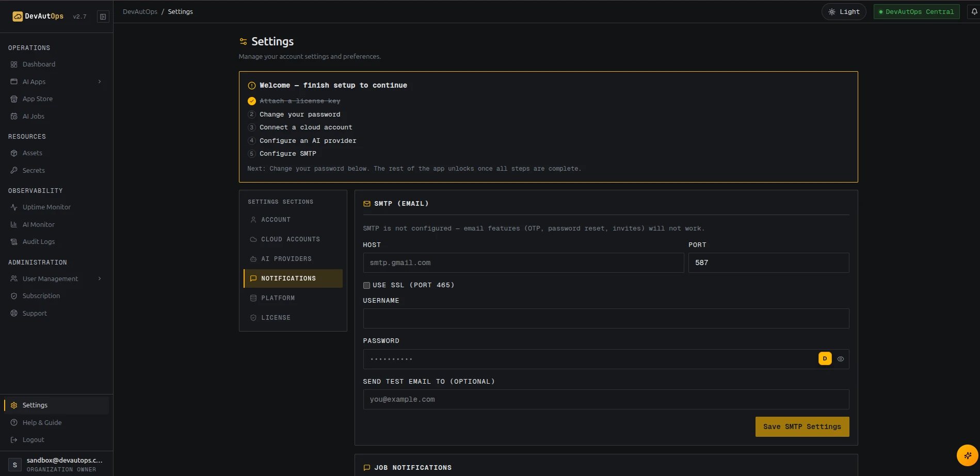Click the Support lifebuoy icon

(x=14, y=313)
